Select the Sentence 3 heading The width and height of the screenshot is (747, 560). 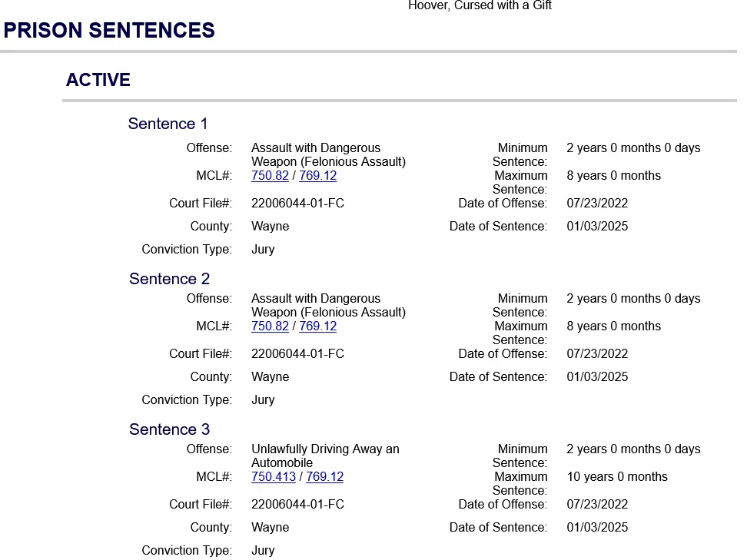point(169,429)
